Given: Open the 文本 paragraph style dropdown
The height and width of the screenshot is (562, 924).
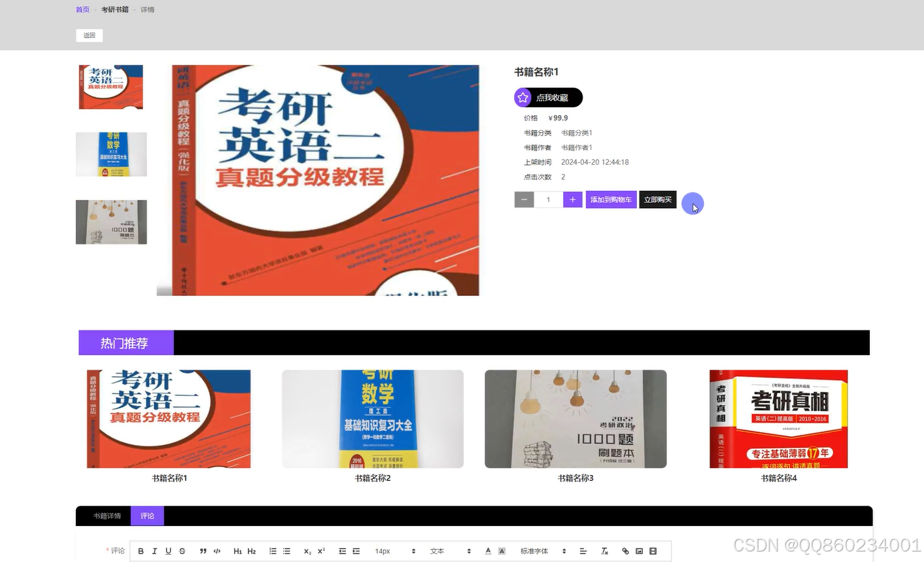Looking at the screenshot, I should (x=451, y=551).
